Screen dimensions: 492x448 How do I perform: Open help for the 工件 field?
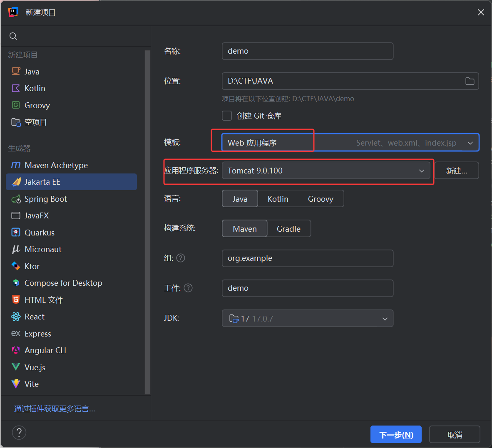[x=188, y=288]
